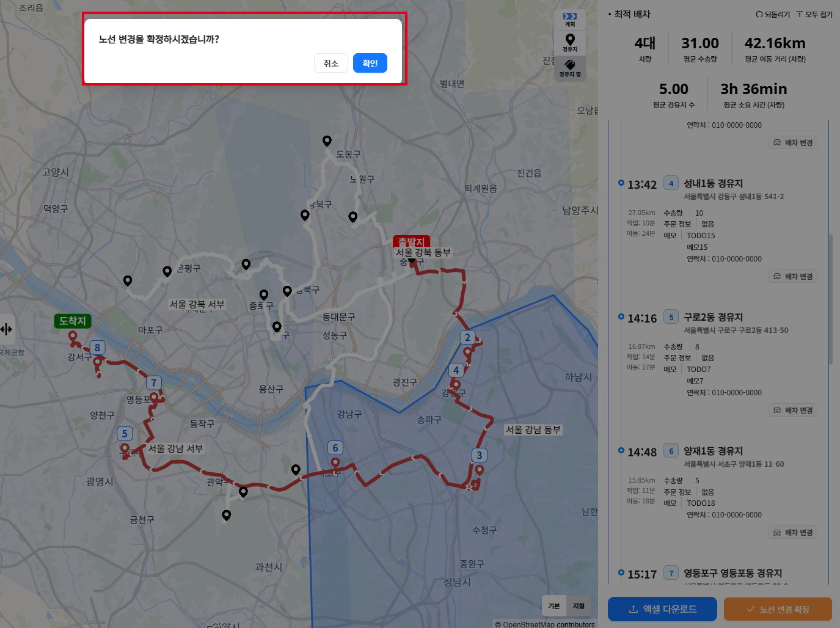Select the 영등포구 영등포동 경유지 stop title
The width and height of the screenshot is (840, 628).
732,573
